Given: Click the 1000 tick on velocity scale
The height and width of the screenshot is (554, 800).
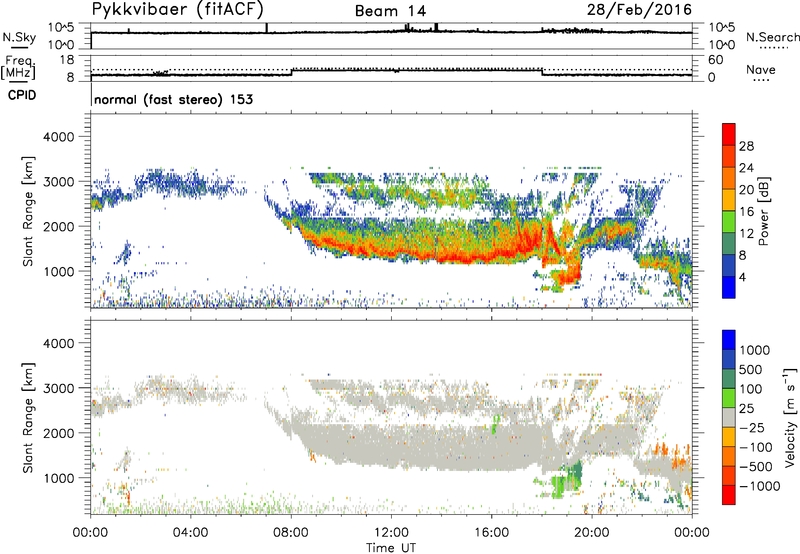Looking at the screenshot, I should click(x=754, y=350).
